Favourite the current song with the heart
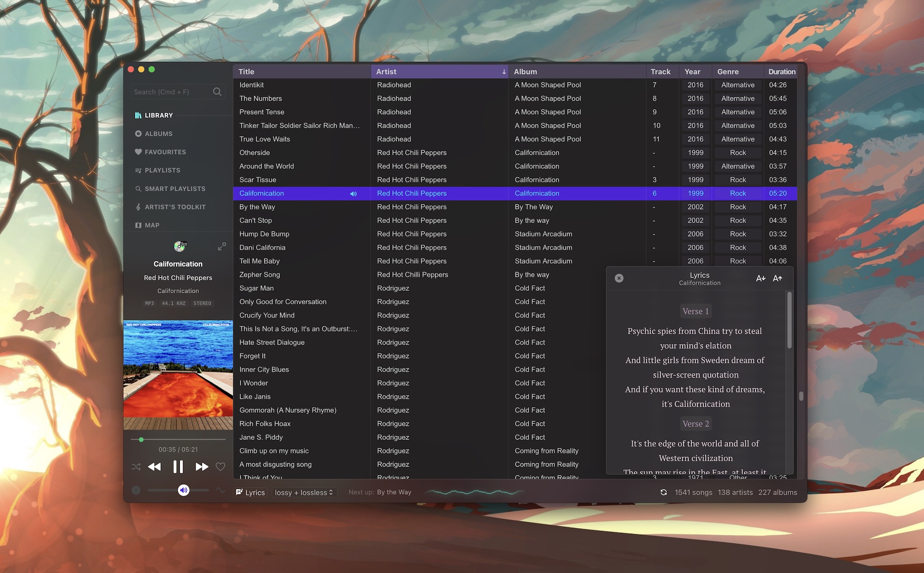 [220, 467]
